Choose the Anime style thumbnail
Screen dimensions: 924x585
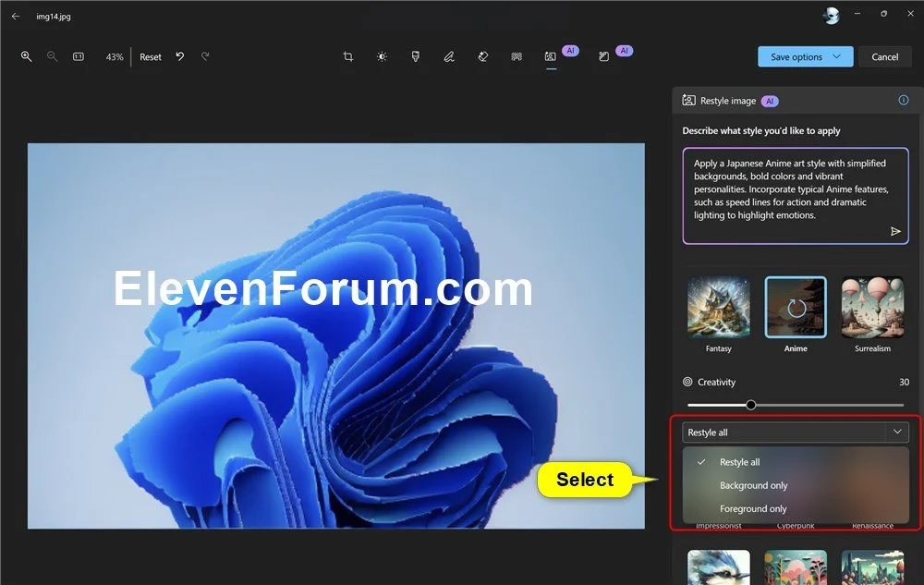pos(796,307)
